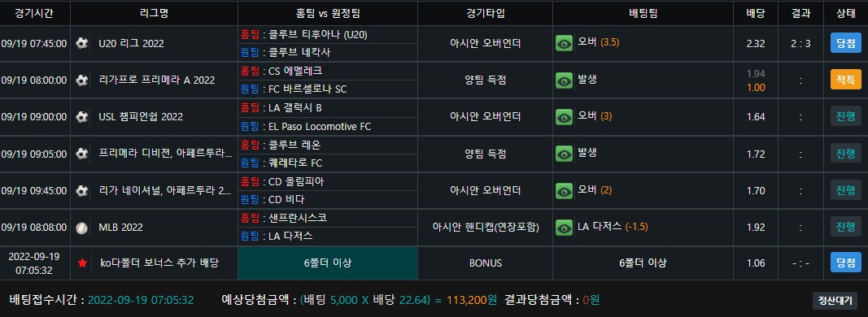Click the soccer ball icon for U20 리그 2022

82,43
